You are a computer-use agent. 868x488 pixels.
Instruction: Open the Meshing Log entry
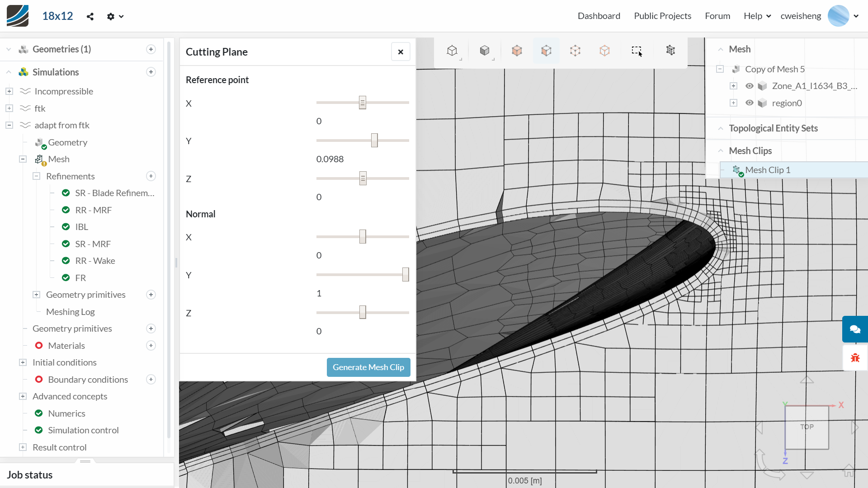[x=70, y=312]
